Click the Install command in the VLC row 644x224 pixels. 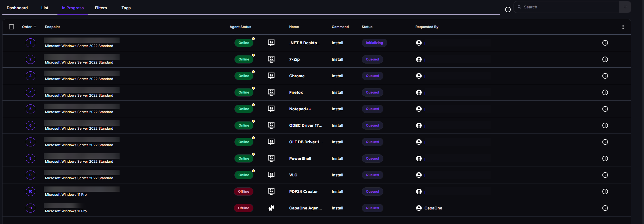337,175
